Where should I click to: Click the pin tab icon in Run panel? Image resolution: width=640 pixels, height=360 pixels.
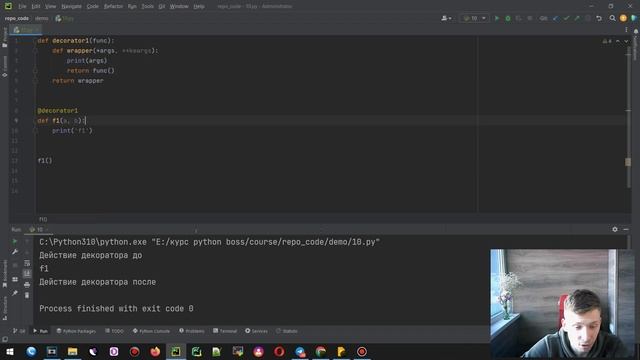(15, 293)
